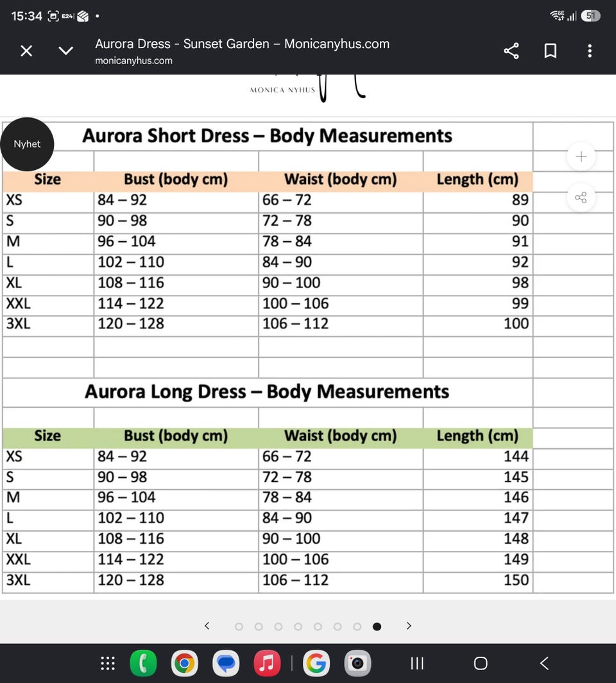Tap short dress XS length 89

tap(520, 200)
